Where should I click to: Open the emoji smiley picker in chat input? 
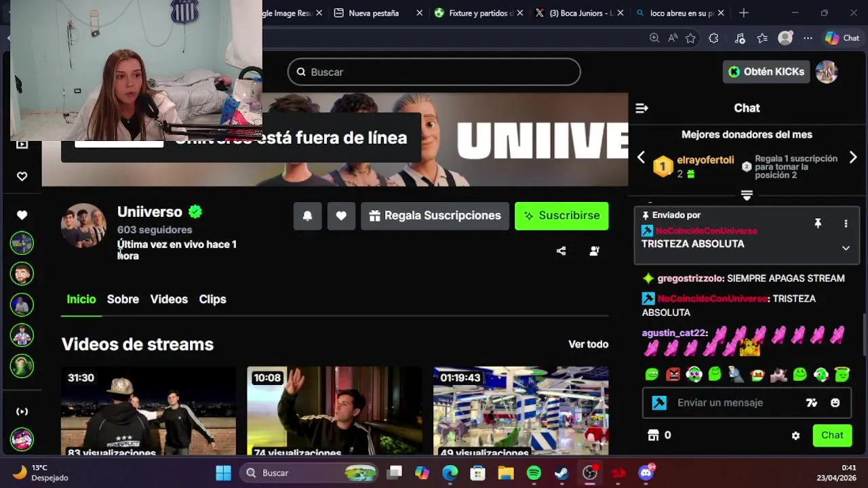click(835, 403)
